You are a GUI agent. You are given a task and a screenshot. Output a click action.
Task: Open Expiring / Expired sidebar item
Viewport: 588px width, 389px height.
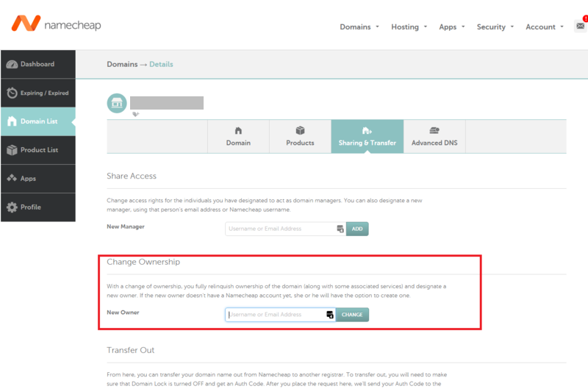37,93
